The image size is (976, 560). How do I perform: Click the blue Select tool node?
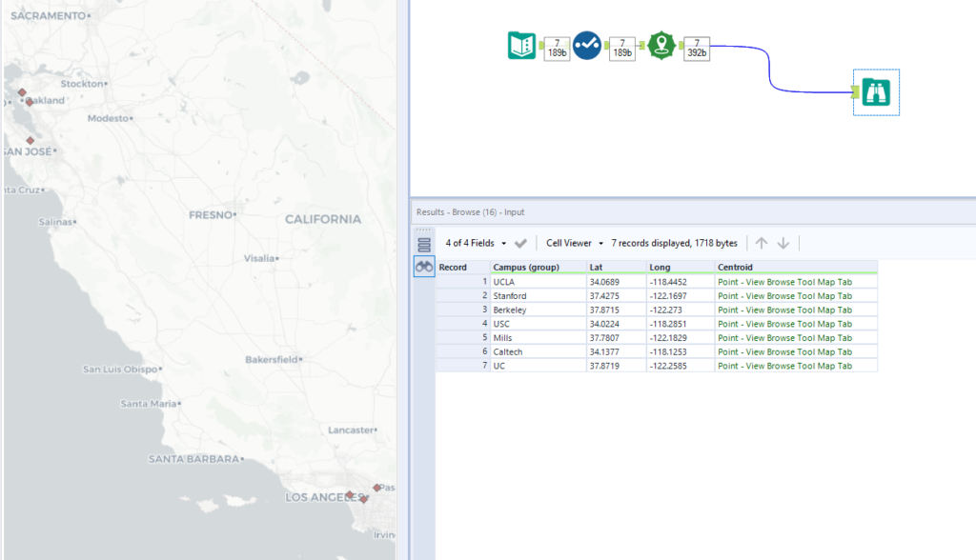(586, 46)
